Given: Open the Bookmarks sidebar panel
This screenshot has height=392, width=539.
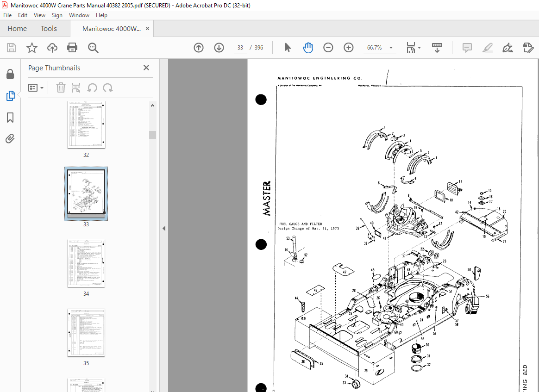Looking at the screenshot, I should pyautogui.click(x=10, y=118).
